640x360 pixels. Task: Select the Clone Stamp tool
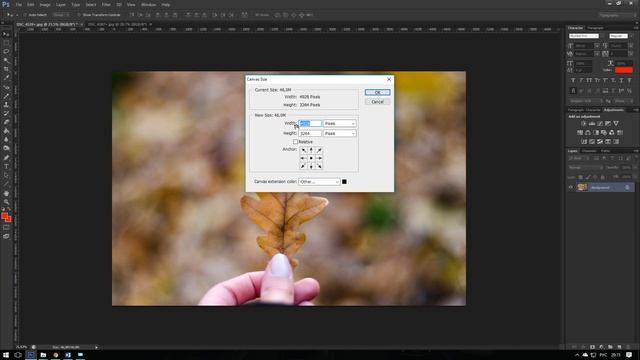tap(6, 104)
